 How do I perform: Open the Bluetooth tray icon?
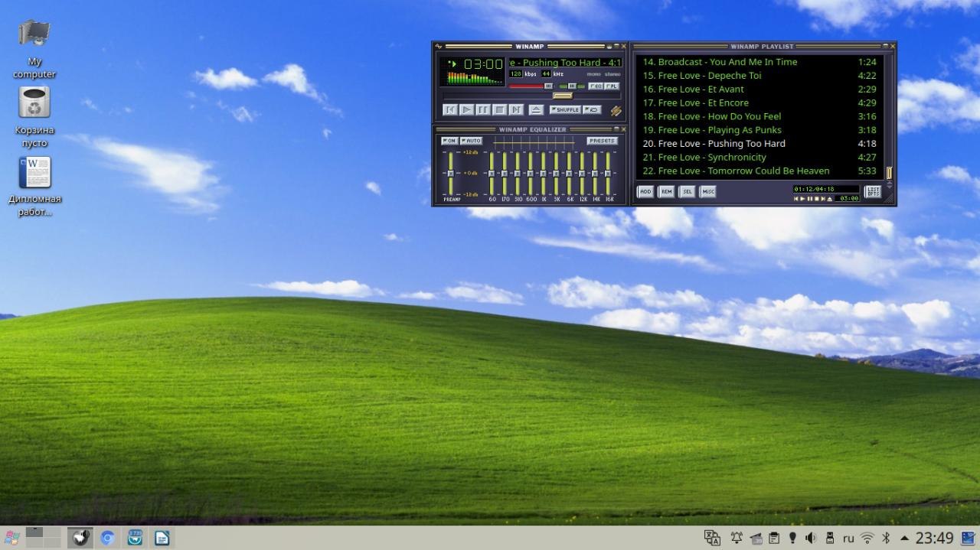887,538
